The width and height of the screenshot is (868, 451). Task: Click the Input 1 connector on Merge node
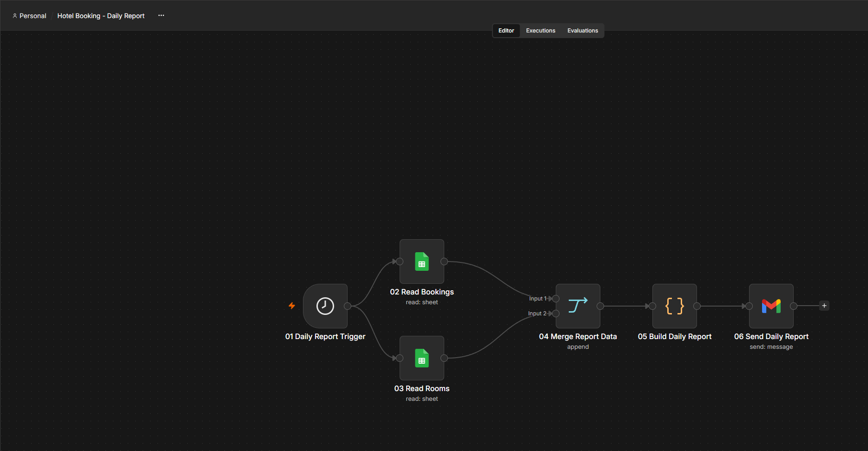tap(556, 299)
